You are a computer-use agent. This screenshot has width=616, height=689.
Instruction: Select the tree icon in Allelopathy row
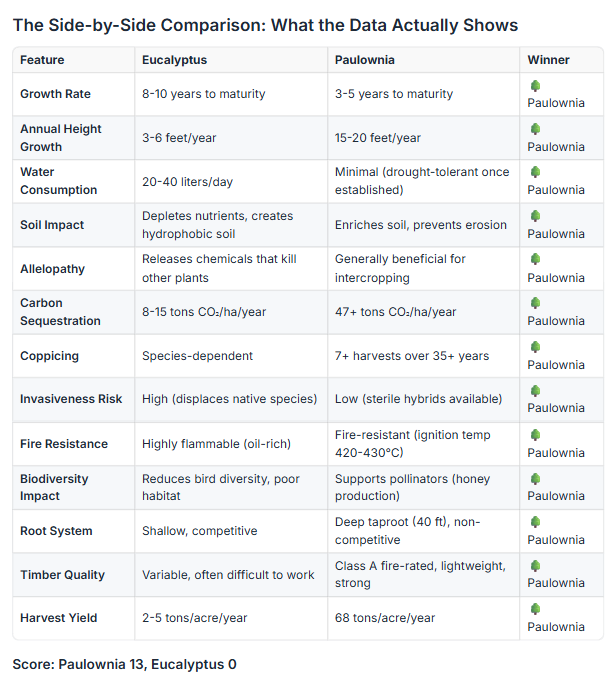pos(535,260)
